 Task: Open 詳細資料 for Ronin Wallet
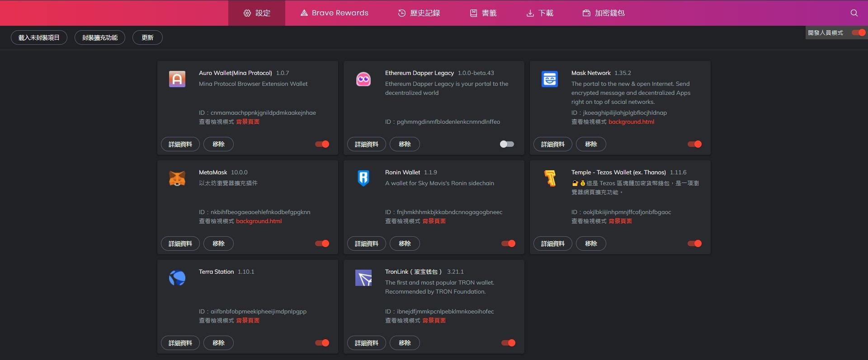367,243
